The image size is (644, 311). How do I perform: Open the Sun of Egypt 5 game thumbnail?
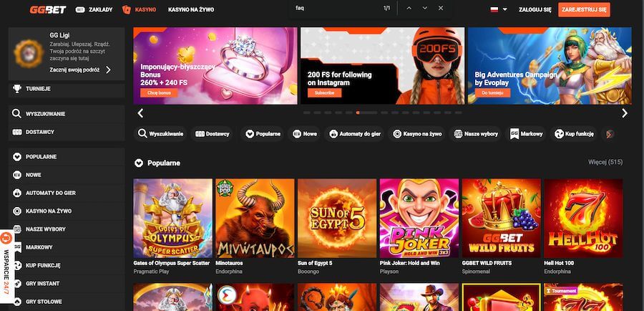[x=336, y=217]
